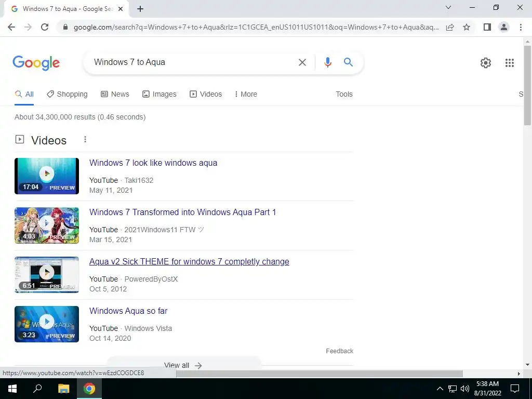Play the 4:03 video thumbnail

coord(47,225)
